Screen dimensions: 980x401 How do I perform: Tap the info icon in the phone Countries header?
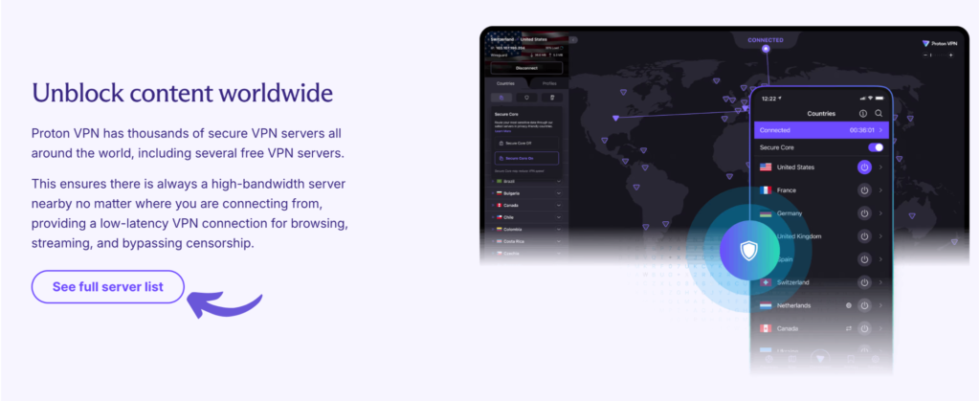tap(863, 114)
